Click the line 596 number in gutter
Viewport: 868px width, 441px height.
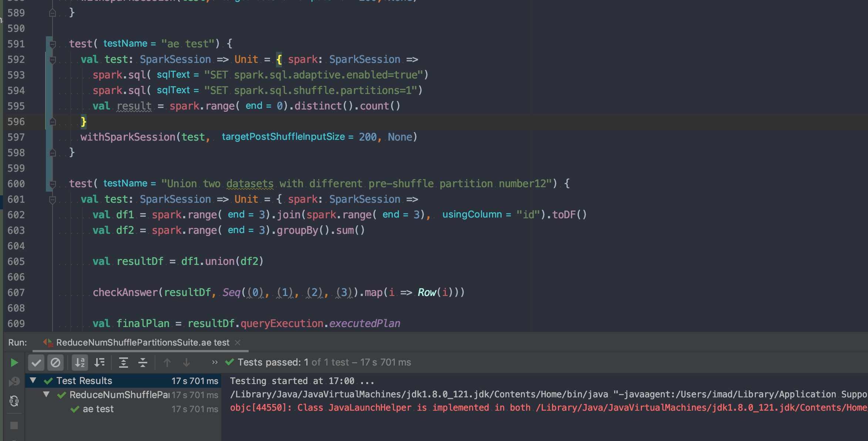16,122
